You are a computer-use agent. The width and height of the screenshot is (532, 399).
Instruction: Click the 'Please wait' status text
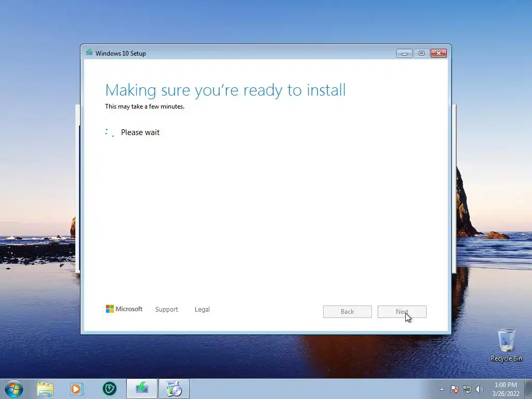click(140, 132)
